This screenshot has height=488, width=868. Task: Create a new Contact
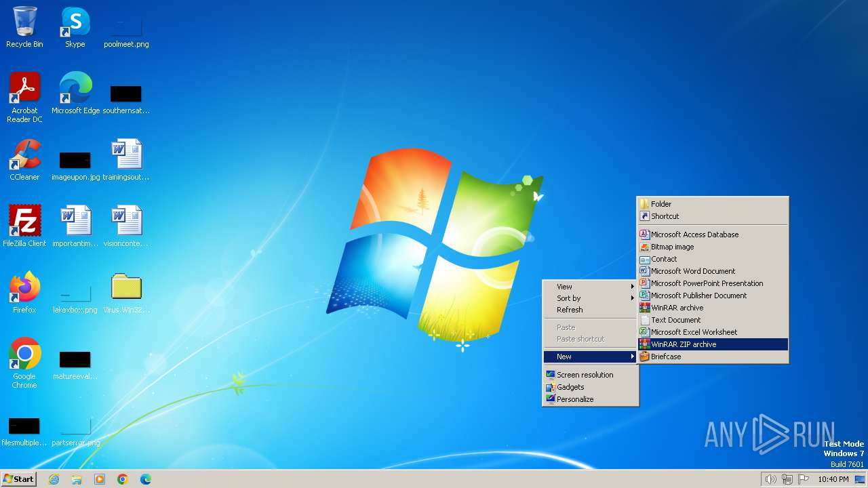tap(713, 259)
